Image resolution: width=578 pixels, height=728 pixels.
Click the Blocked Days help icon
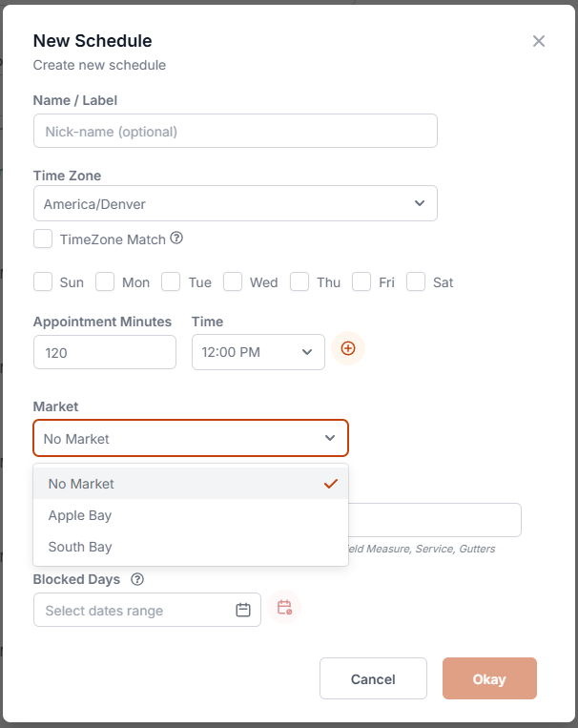[137, 579]
